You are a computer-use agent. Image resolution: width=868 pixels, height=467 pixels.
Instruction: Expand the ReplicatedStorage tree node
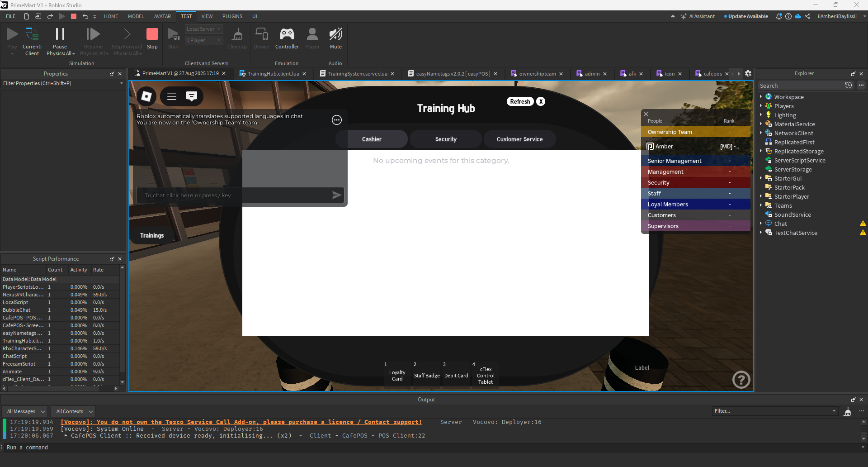[761, 151]
